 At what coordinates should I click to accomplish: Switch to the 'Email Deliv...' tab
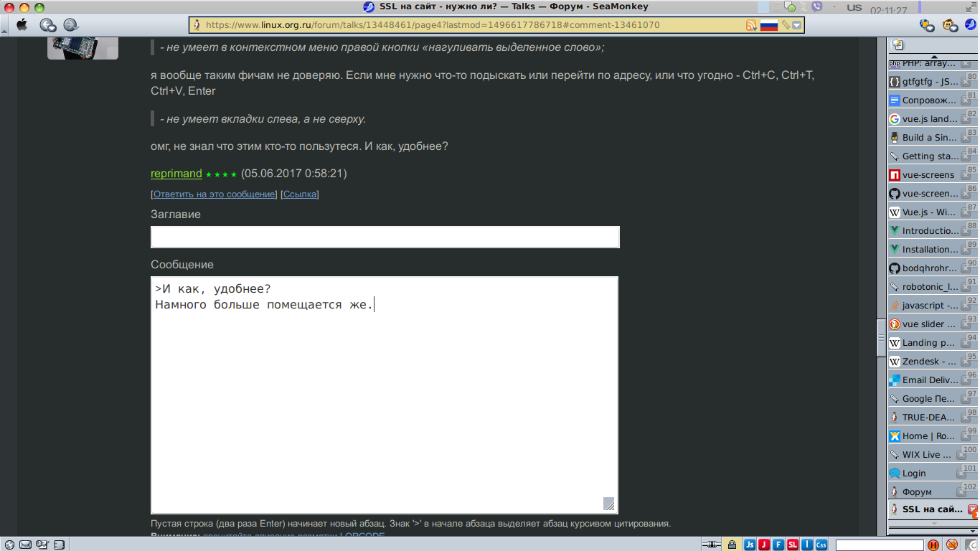[933, 380]
